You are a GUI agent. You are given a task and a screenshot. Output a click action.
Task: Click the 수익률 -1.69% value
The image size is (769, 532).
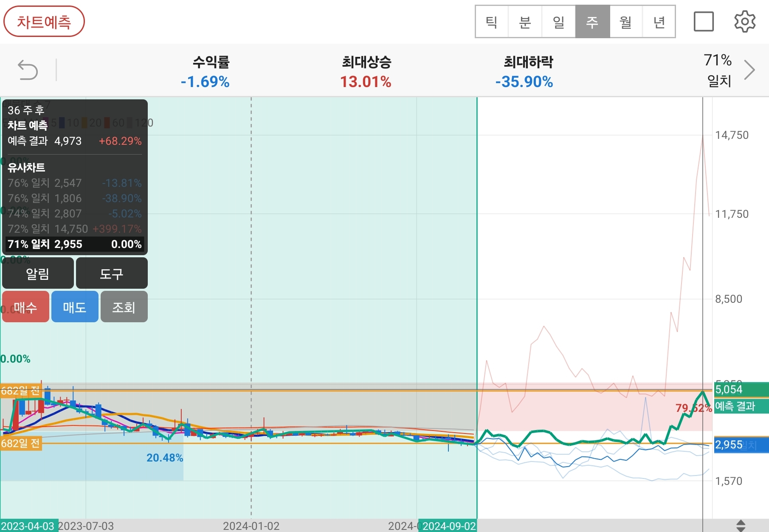point(205,82)
